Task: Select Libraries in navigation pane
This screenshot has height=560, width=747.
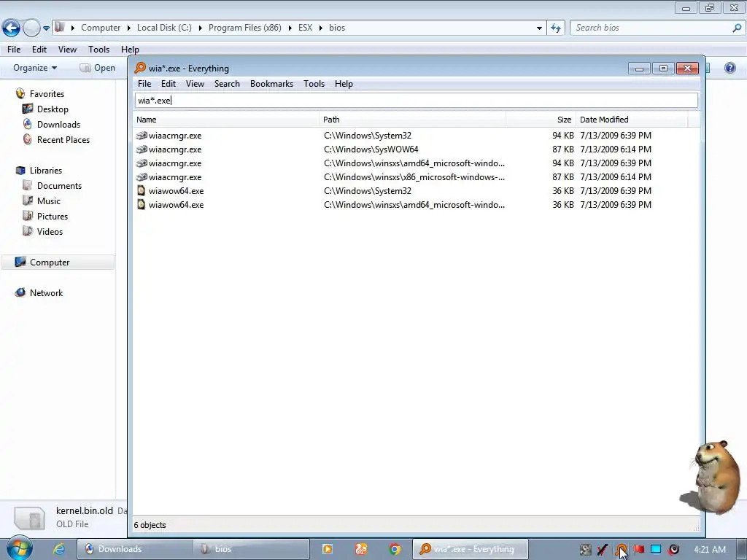Action: point(46,171)
